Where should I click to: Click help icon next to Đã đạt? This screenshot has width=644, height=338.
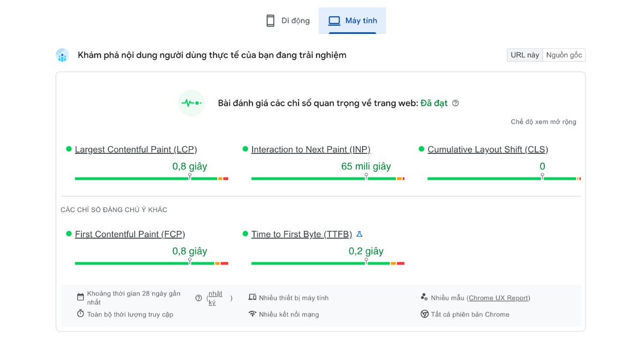click(x=456, y=104)
